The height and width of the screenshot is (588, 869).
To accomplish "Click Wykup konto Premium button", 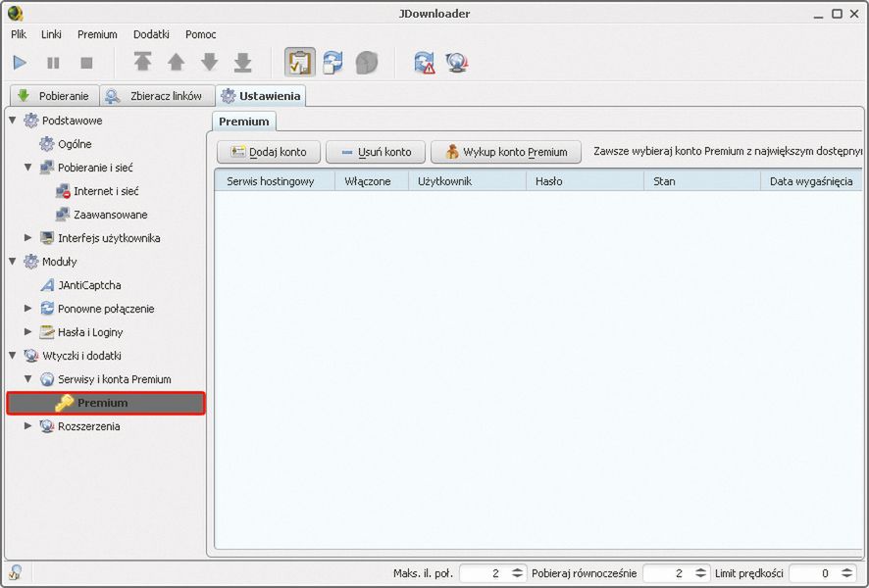I will (506, 152).
